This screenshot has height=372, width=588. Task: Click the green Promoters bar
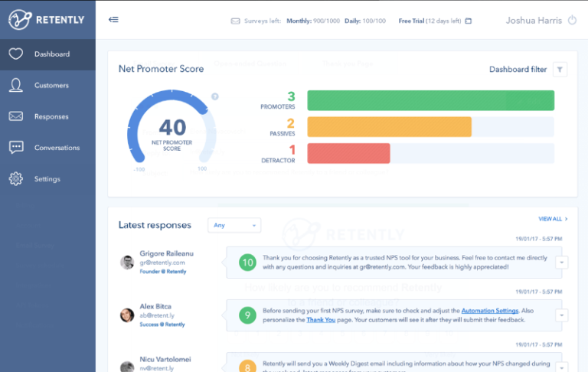point(430,100)
